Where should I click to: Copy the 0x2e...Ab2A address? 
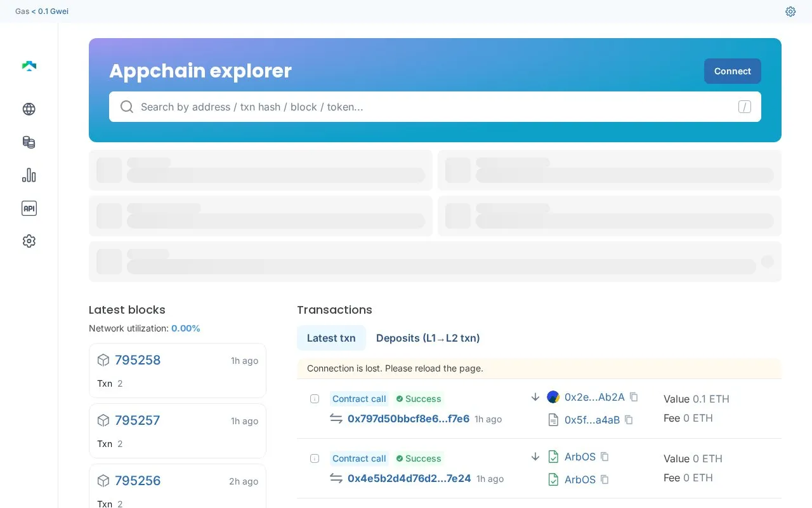[634, 397]
